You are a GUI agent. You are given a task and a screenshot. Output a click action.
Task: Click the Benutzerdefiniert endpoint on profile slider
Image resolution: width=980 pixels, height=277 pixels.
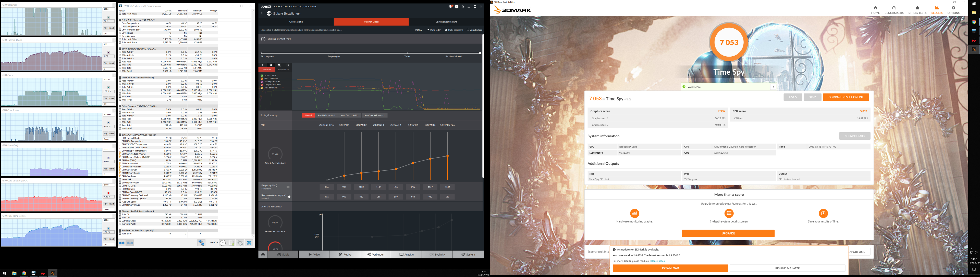pos(480,53)
